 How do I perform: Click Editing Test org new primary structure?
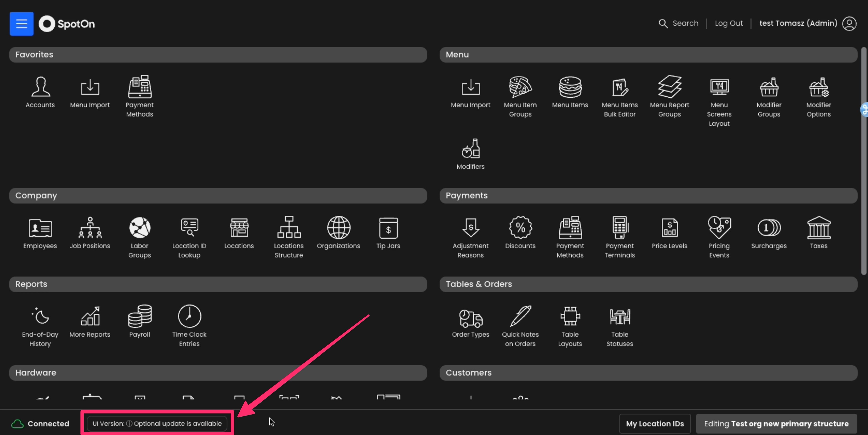click(x=776, y=424)
